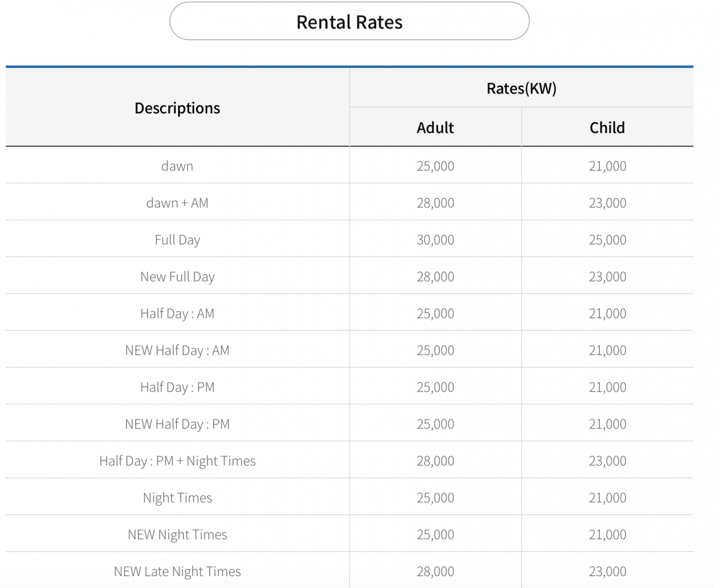This screenshot has width=714, height=588.
Task: Click the NEW Half Day : PM label
Action: tap(177, 424)
